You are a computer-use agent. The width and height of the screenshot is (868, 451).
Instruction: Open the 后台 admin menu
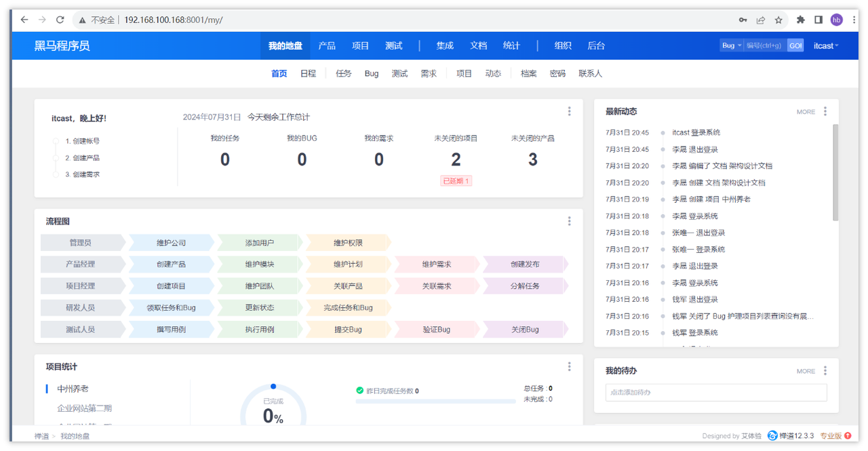tap(596, 45)
